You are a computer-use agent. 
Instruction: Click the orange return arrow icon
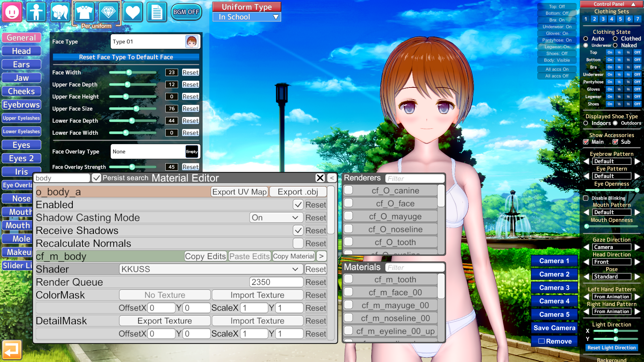(12, 350)
